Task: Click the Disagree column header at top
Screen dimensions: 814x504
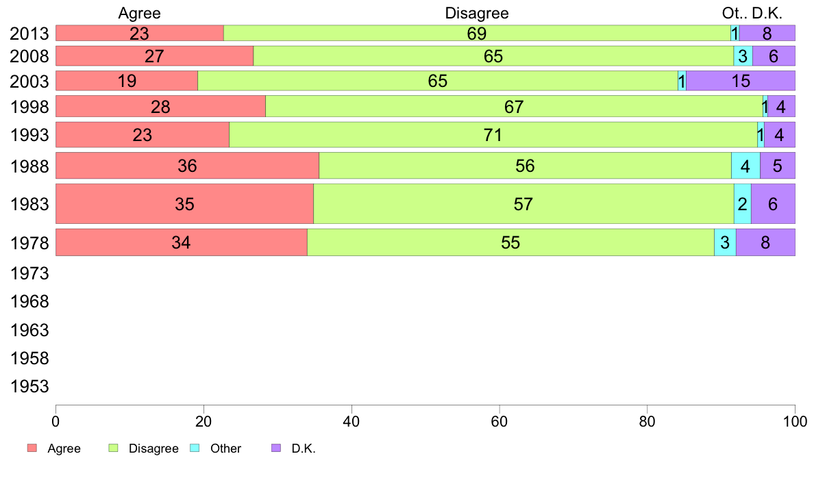Action: click(477, 13)
